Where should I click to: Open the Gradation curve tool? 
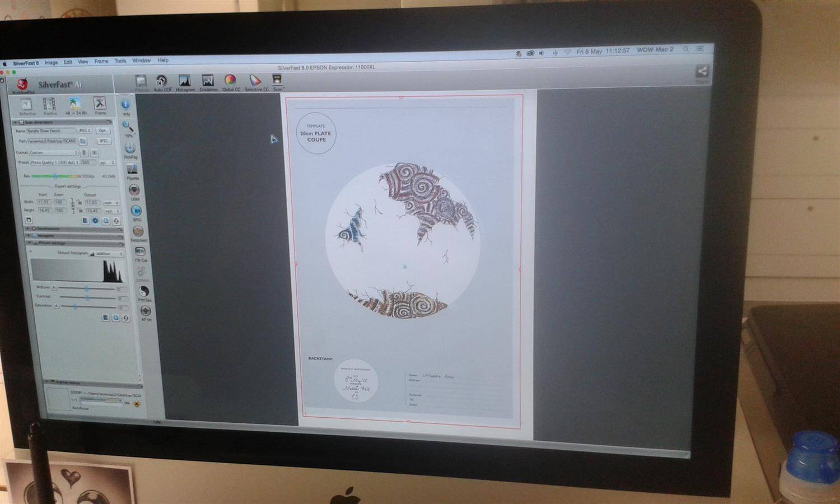208,82
